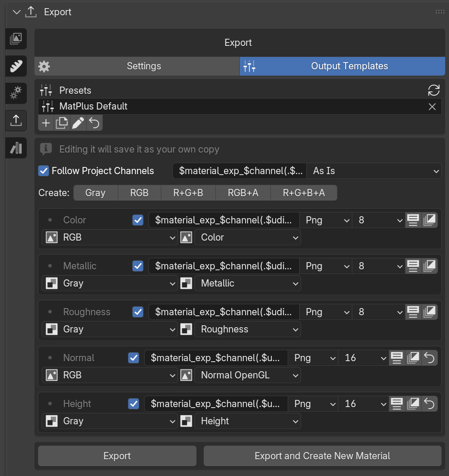Edit the global filename pattern field
Screen dimensions: 449x476
[x=240, y=171]
